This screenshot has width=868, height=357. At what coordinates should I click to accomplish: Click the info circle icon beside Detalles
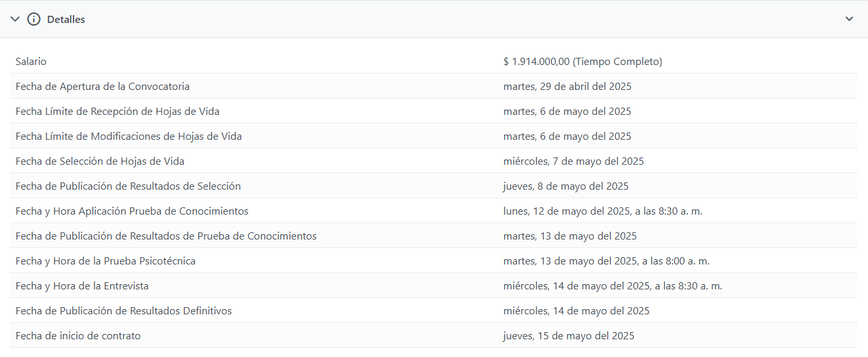click(x=33, y=19)
